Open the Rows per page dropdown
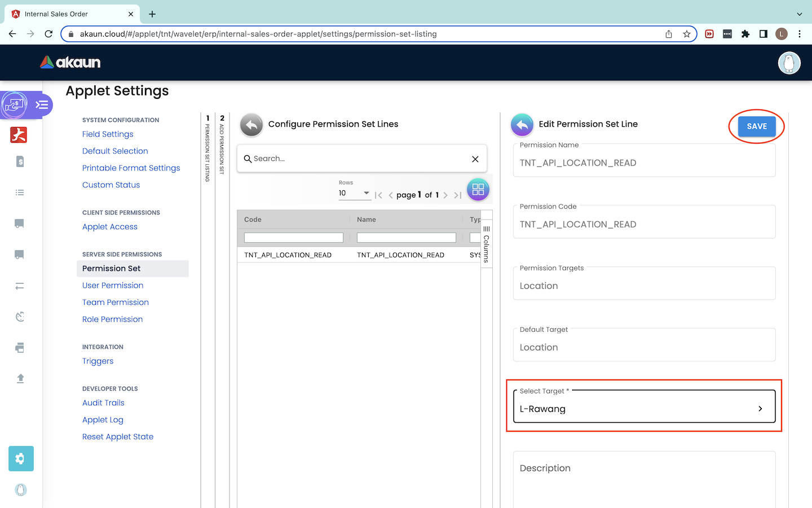This screenshot has width=812, height=508. tap(354, 193)
